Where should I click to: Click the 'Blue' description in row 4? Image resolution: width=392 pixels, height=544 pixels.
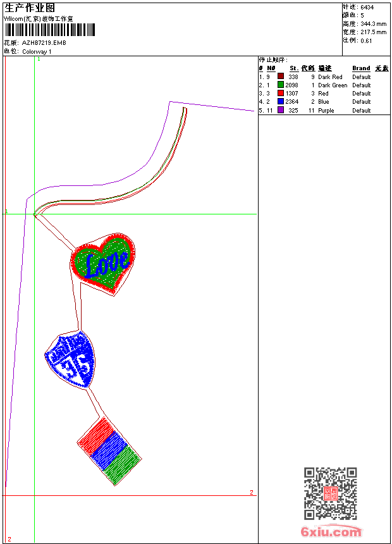[323, 102]
